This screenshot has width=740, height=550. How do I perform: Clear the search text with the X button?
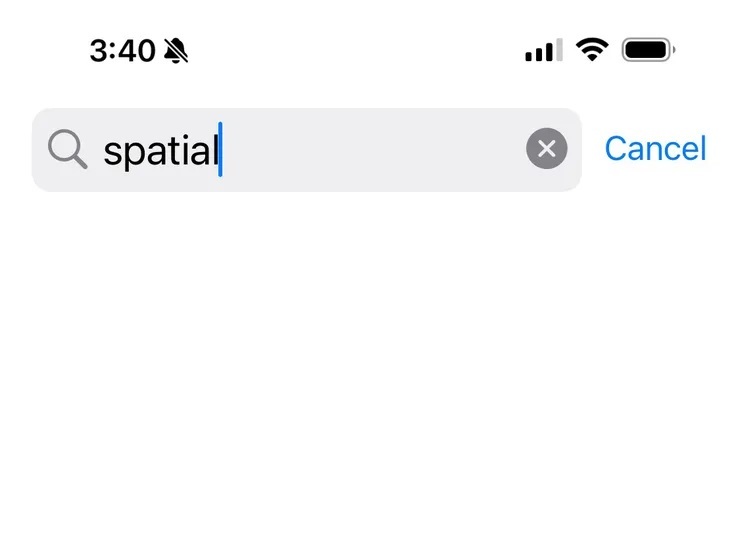pos(546,150)
